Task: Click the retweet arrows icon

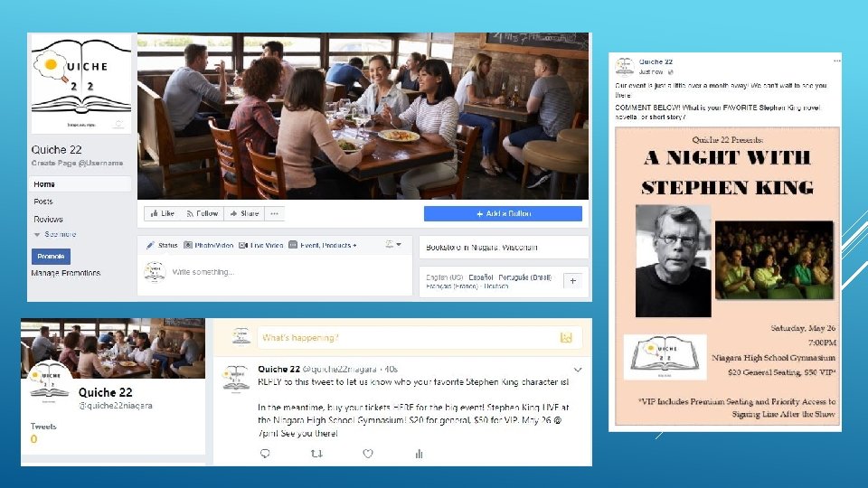Action: point(316,454)
